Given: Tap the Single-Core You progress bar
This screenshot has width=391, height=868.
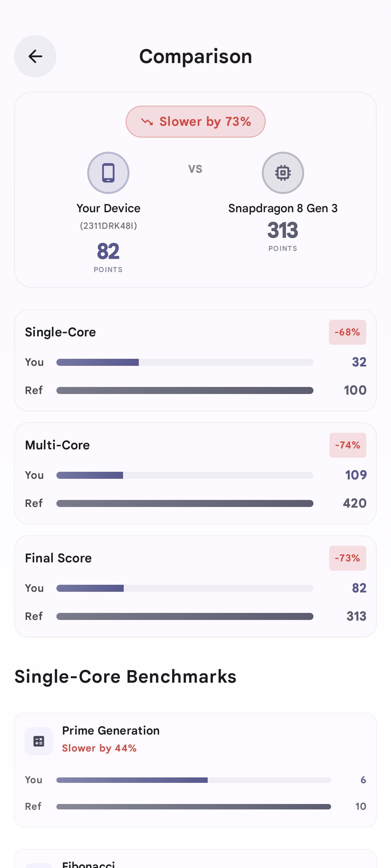Looking at the screenshot, I should [x=185, y=362].
